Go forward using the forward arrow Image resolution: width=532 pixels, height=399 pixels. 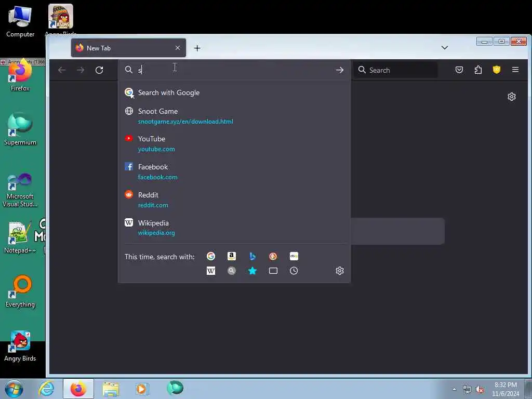81,70
